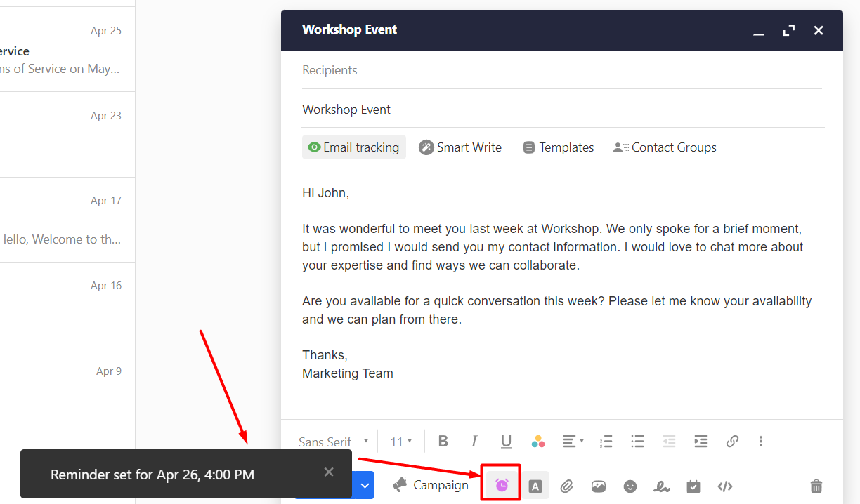Insert a signature with the pen icon
Image resolution: width=860 pixels, height=504 pixels.
click(x=662, y=486)
